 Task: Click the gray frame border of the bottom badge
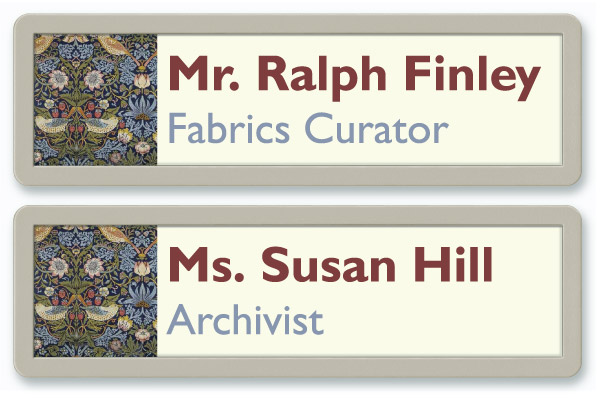pyautogui.click(x=297, y=215)
